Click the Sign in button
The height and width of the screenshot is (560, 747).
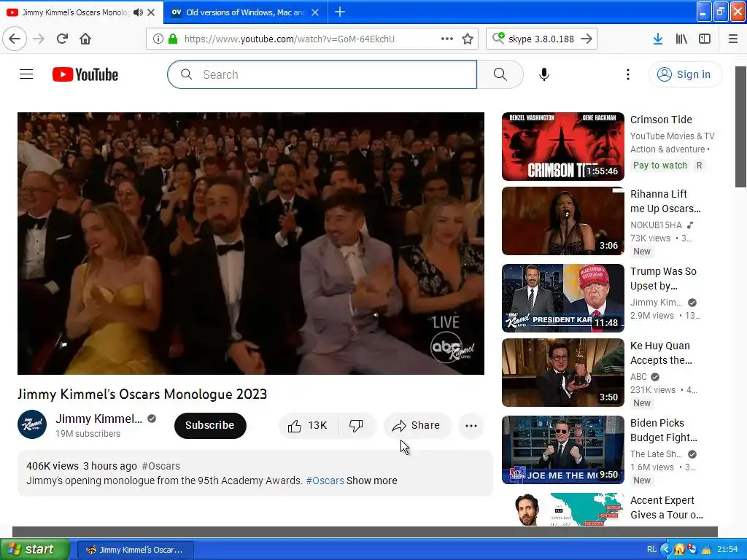pos(686,74)
